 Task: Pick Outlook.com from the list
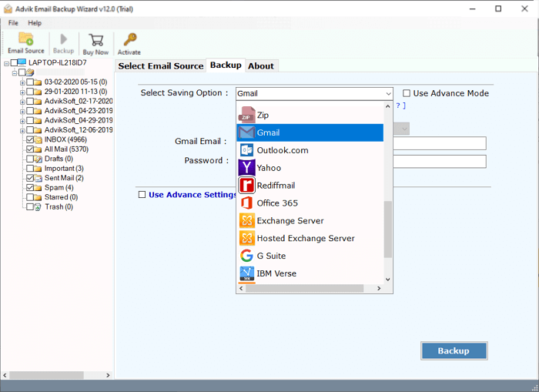310,150
